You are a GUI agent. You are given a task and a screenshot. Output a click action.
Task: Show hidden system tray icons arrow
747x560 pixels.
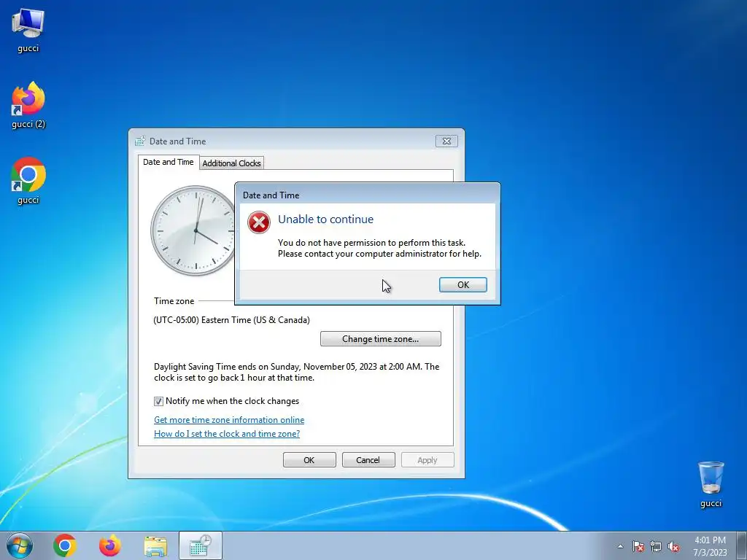pos(620,546)
